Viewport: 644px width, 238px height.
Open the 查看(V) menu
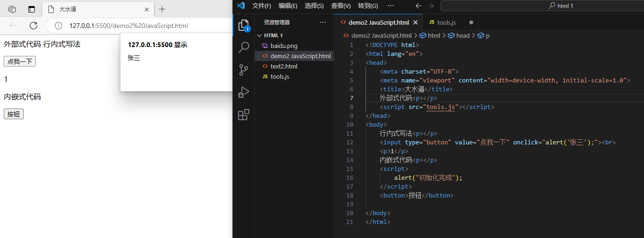click(341, 6)
